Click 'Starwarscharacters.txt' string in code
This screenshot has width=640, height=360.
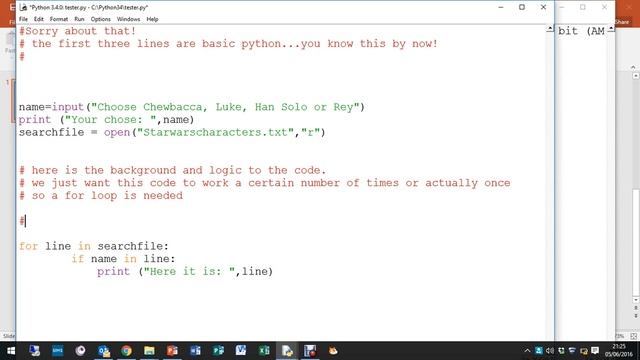[215, 132]
